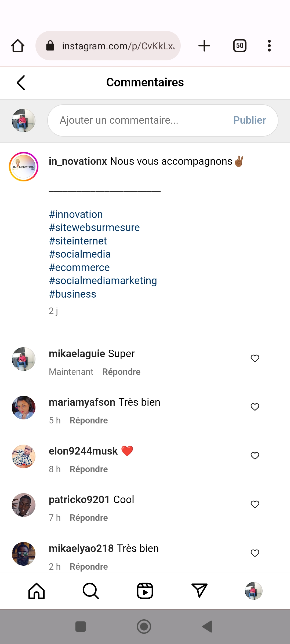View in_novationx profile story avatar
The height and width of the screenshot is (644, 290).
(x=24, y=167)
